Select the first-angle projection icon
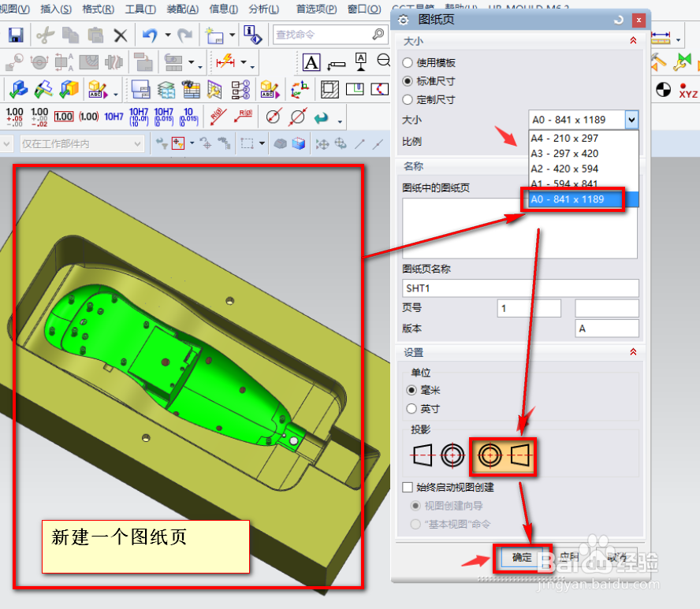 coord(438,455)
